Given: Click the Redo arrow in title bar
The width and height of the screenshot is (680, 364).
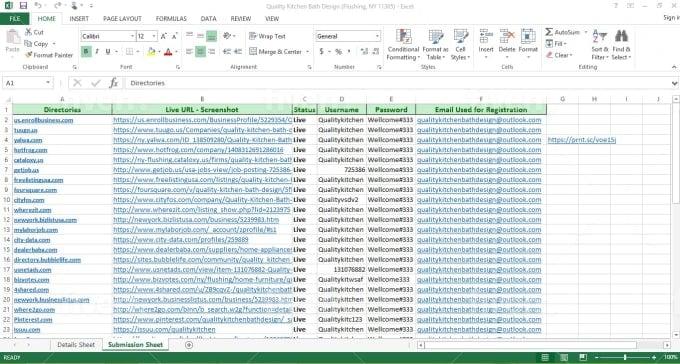Looking at the screenshot, I should pos(58,6).
